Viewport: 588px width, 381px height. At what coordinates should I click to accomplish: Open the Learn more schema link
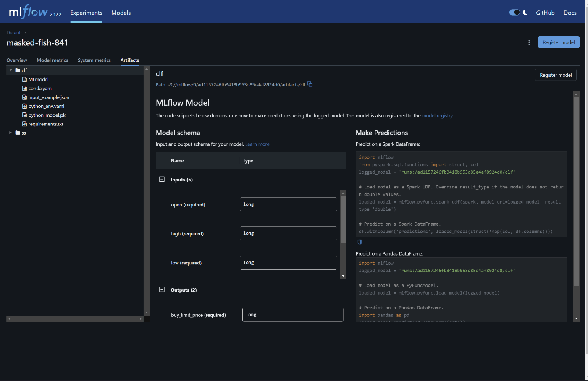pyautogui.click(x=257, y=144)
